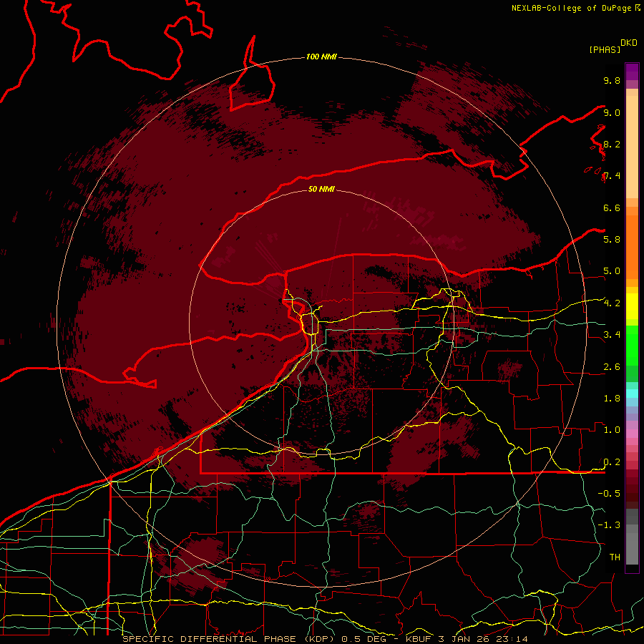
Task: Click the TH threshold label on scale
Action: coord(615,557)
